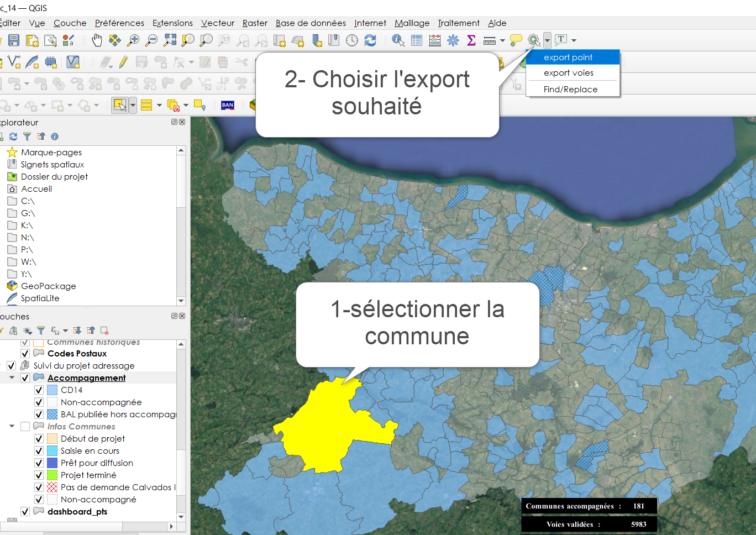The height and width of the screenshot is (535, 756).
Task: Click the Run Feature Action icon
Action: pos(534,40)
